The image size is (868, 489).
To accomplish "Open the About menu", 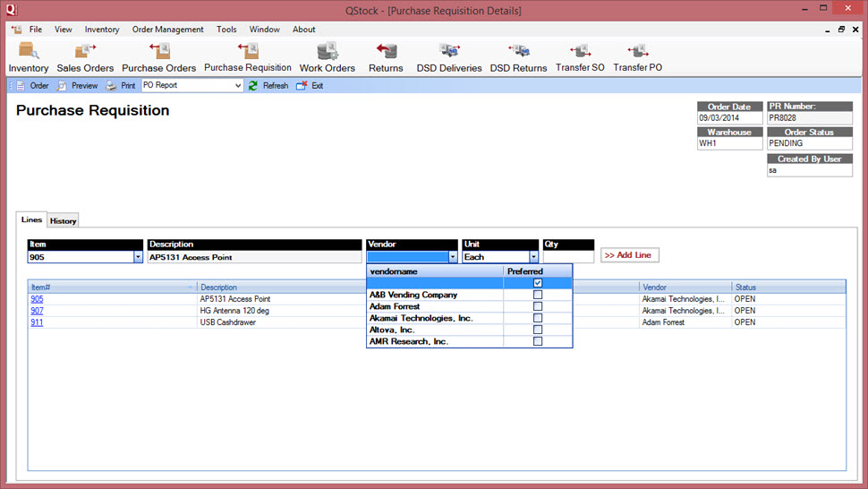I will tap(304, 30).
